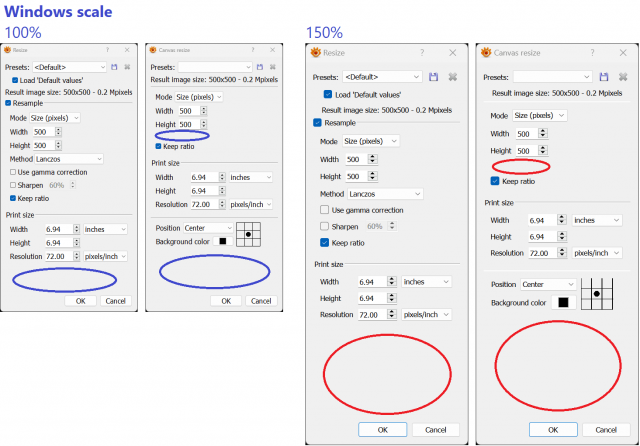Click Height 500 field in 150% Canvas resize dialog
This screenshot has width=640, height=446.
(x=527, y=151)
